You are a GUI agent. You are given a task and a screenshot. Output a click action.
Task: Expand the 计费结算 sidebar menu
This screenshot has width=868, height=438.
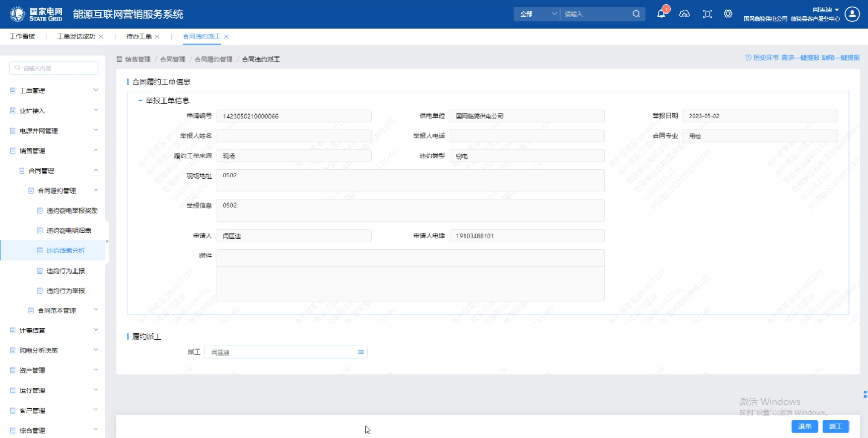click(53, 331)
